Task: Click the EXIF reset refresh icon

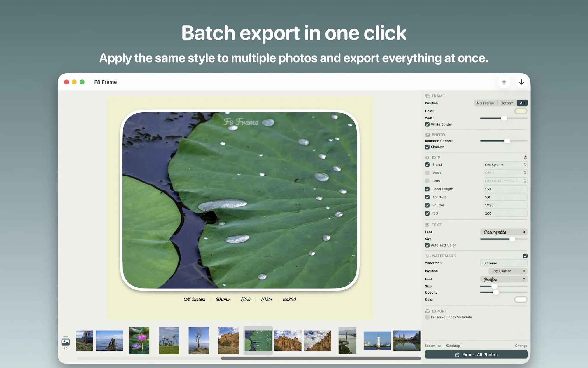Action: [525, 158]
